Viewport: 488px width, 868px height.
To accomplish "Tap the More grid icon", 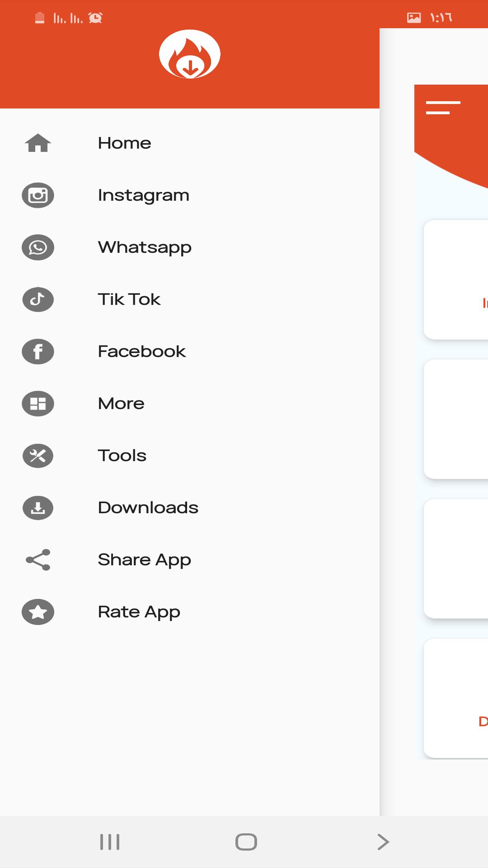I will (x=38, y=404).
